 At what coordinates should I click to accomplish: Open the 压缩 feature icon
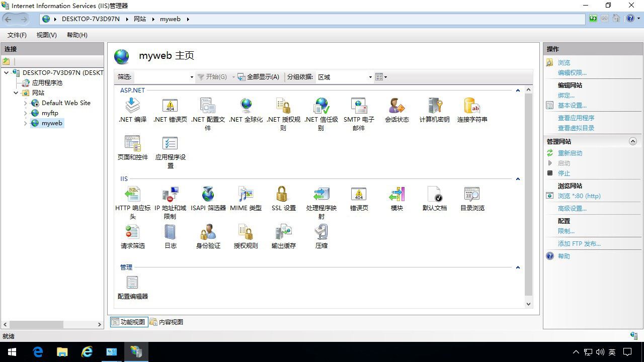321,232
